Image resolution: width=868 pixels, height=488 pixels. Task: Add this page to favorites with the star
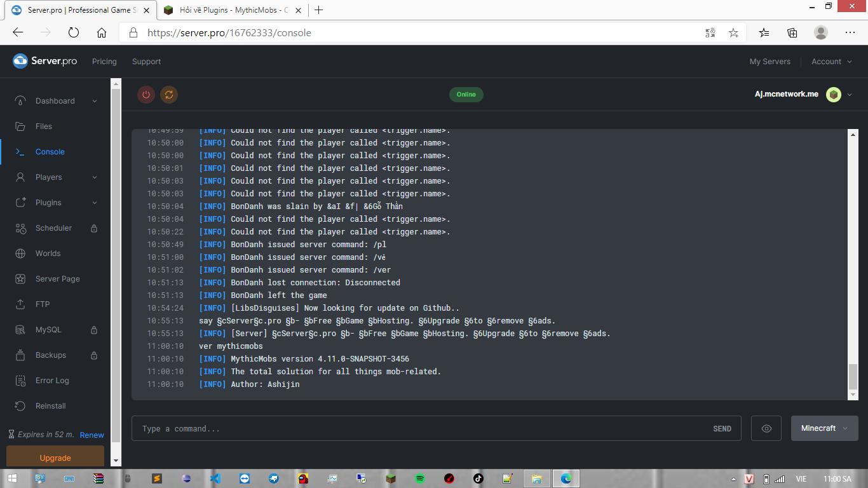pyautogui.click(x=733, y=32)
